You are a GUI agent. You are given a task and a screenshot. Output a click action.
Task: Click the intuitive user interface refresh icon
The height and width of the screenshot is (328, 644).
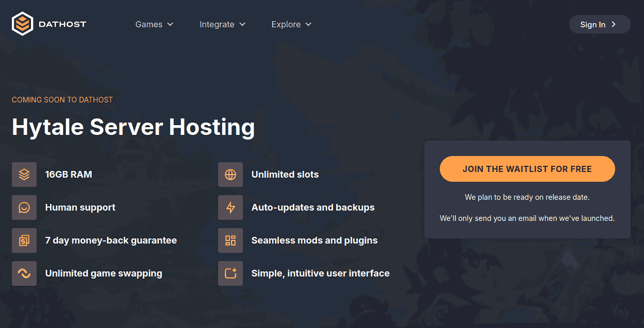pos(230,273)
